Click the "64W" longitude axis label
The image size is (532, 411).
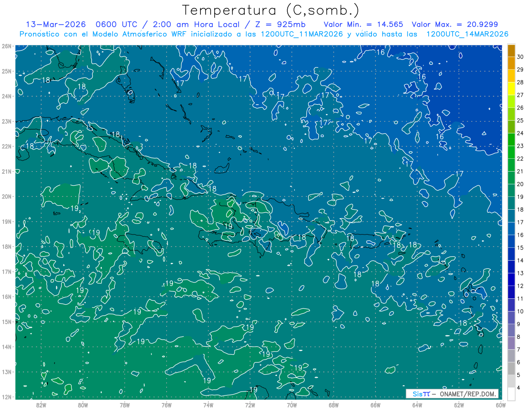(417, 404)
